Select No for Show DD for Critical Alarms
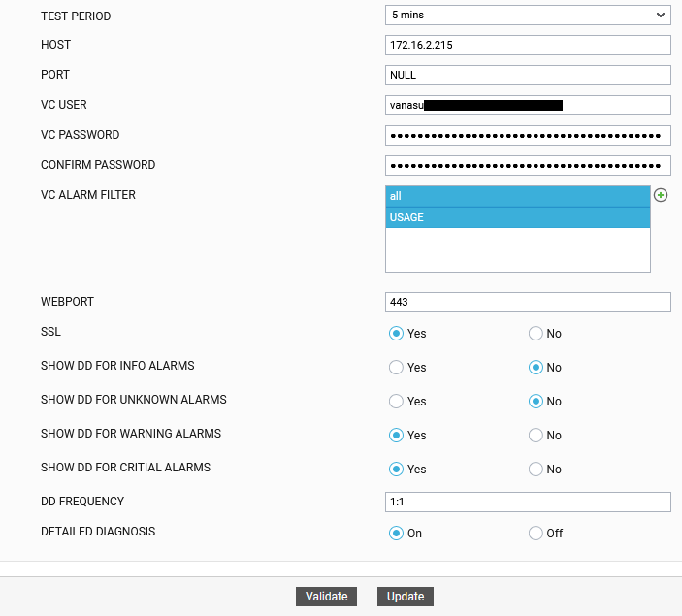 [536, 470]
